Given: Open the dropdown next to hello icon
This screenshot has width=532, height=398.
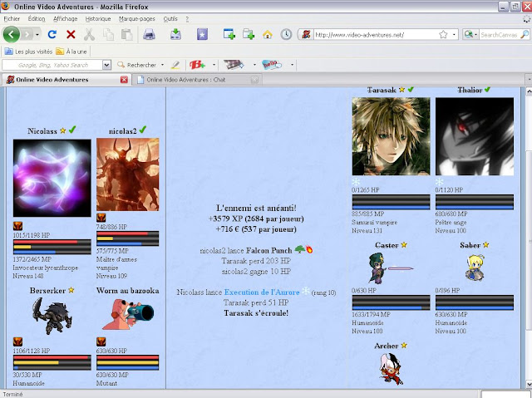Looking at the screenshot, I should tap(292, 65).
